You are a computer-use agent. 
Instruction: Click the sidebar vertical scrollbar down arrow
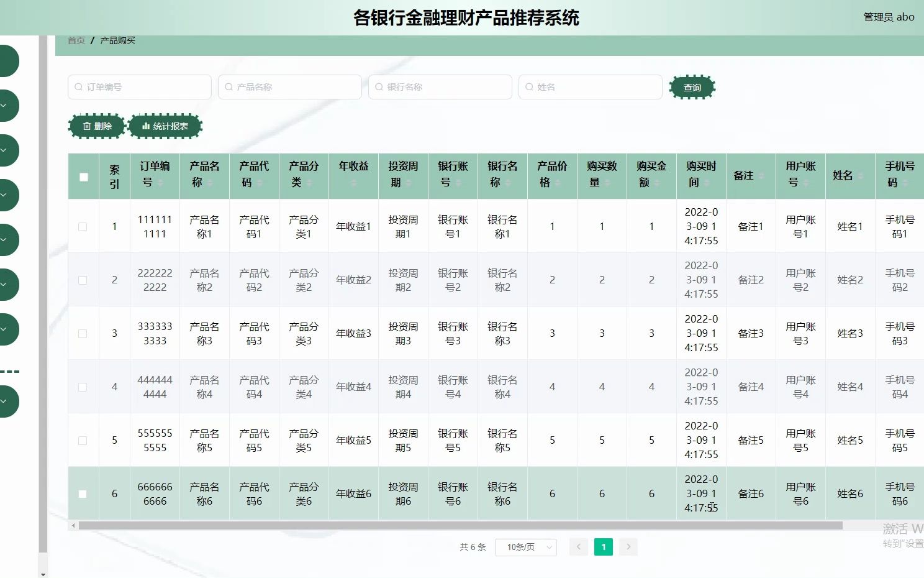pyautogui.click(x=43, y=574)
